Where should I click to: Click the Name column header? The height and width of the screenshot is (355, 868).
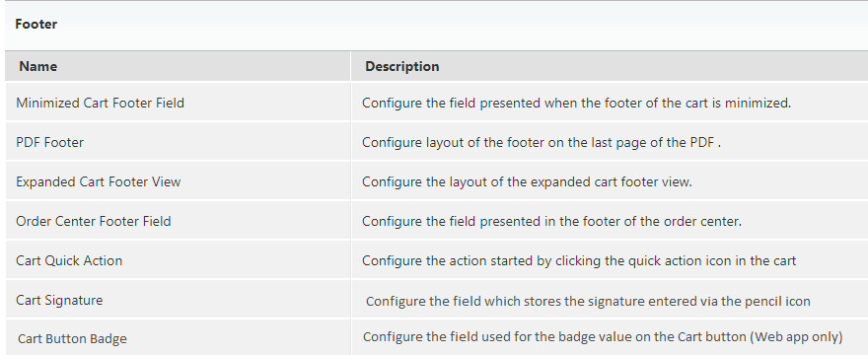[38, 66]
